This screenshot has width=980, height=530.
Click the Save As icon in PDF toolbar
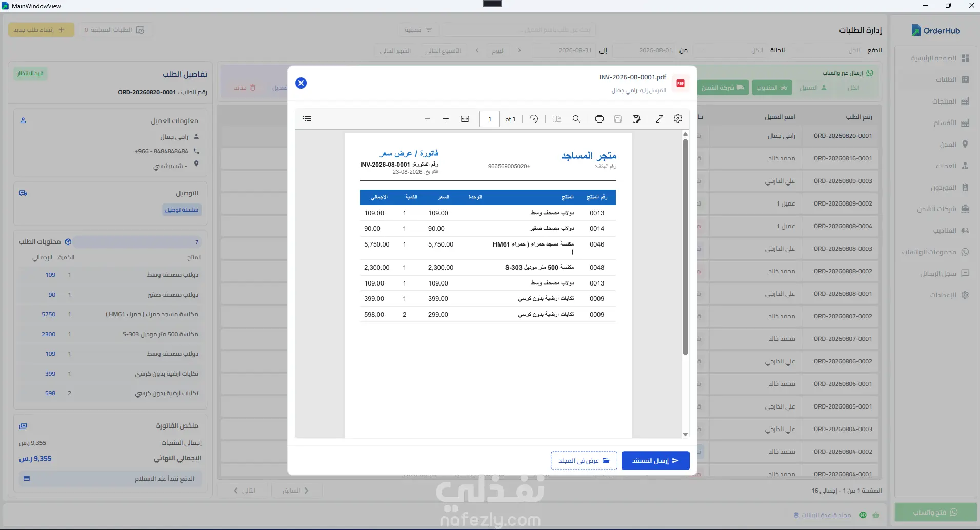(636, 119)
